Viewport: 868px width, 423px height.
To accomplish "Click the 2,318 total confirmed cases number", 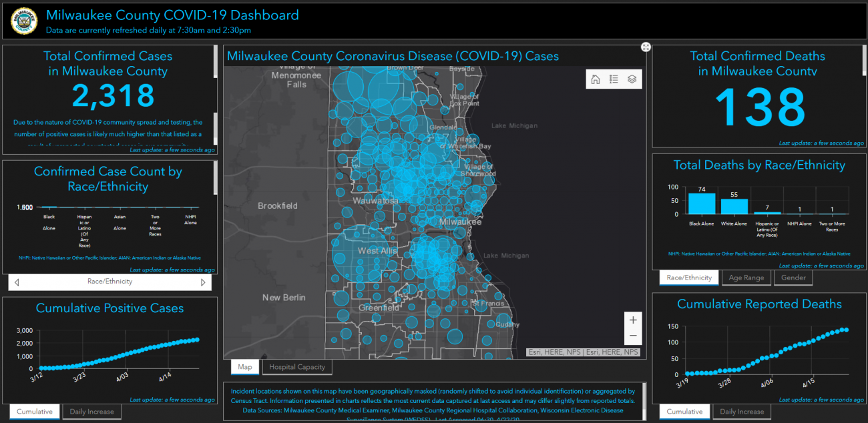I will 113,96.
